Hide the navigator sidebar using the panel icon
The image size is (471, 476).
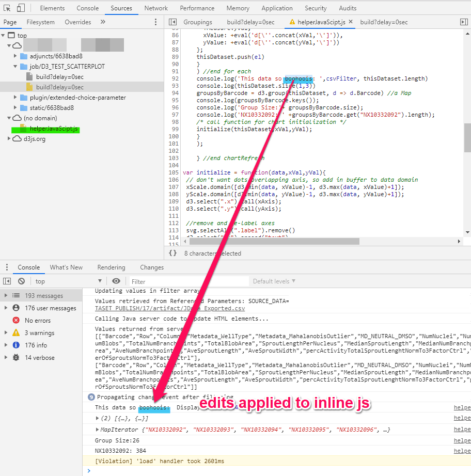point(173,22)
